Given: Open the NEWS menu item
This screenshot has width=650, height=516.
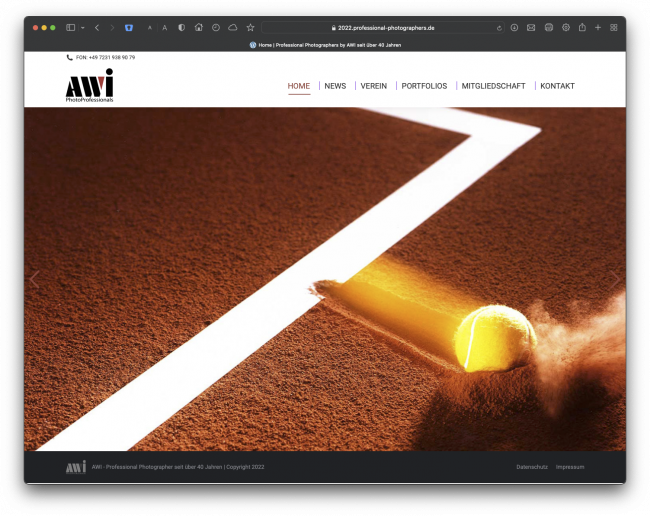Looking at the screenshot, I should (335, 86).
